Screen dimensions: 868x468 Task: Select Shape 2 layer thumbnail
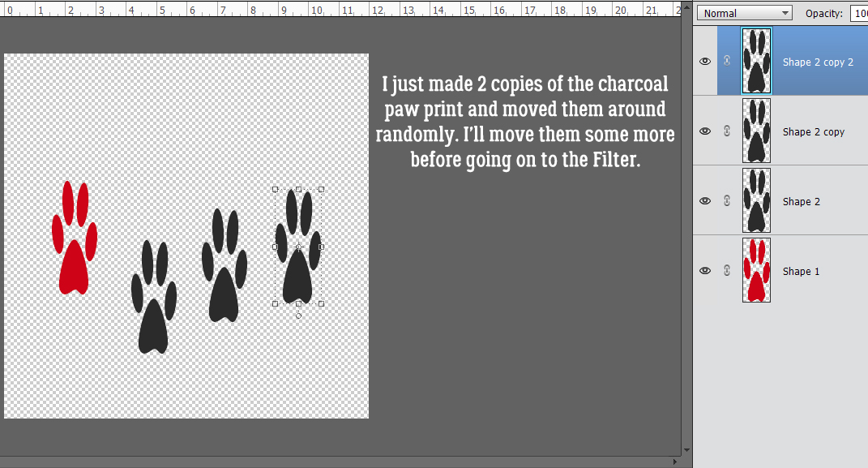[756, 200]
